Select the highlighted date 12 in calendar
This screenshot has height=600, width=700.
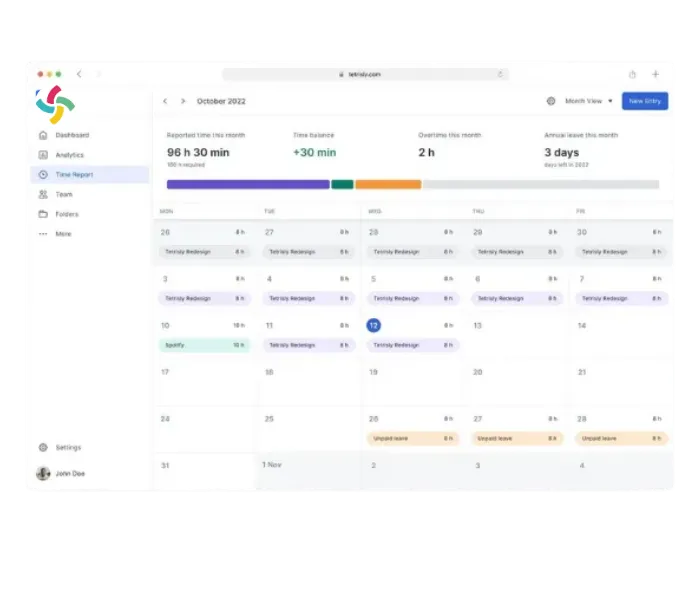373,325
